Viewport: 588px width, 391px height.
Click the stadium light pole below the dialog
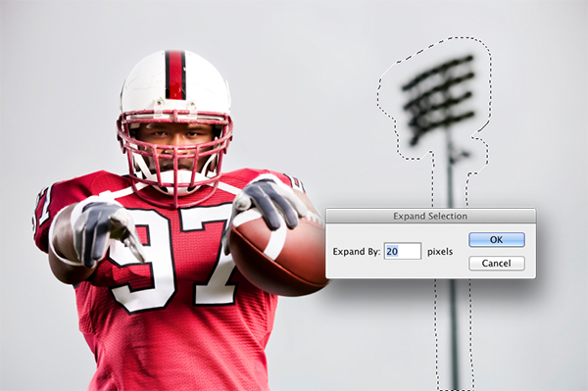[455, 333]
